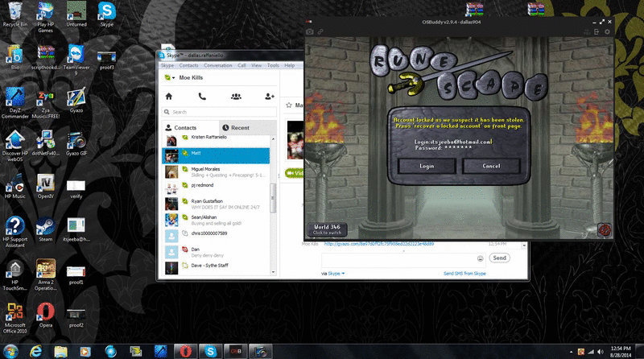This screenshot has height=359, width=644.
Task: Select contact Miguel Morales
Action: click(x=216, y=172)
